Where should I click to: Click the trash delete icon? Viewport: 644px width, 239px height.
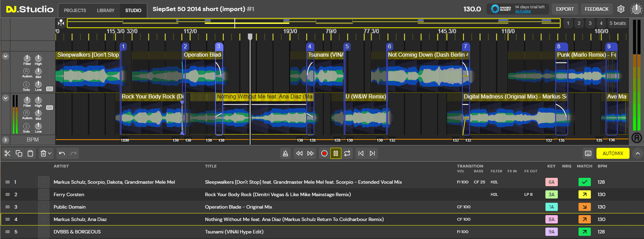pos(43,153)
